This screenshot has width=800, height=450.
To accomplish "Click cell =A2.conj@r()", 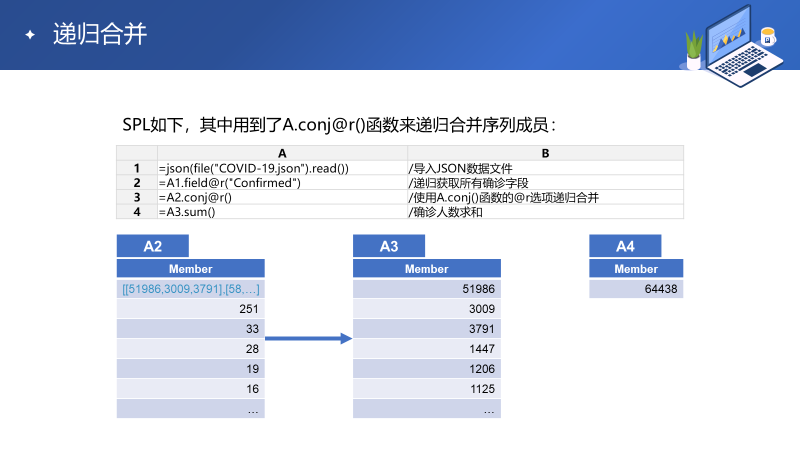I will 282,197.
